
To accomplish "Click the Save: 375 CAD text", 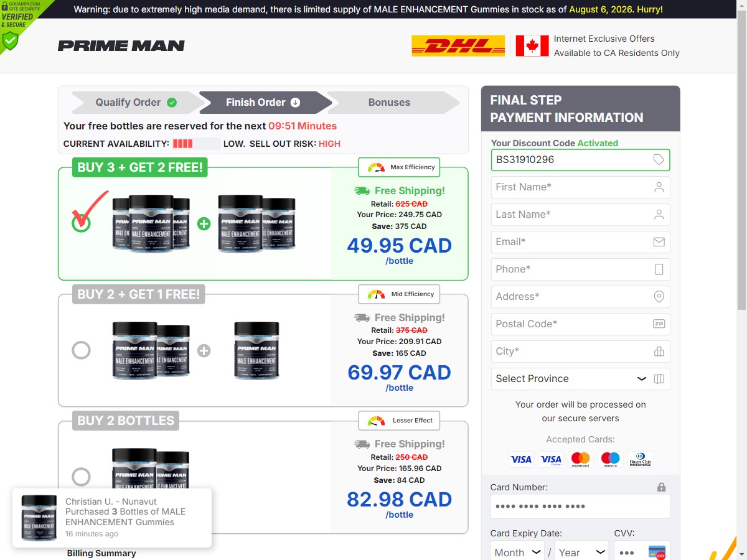I will pos(400,226).
